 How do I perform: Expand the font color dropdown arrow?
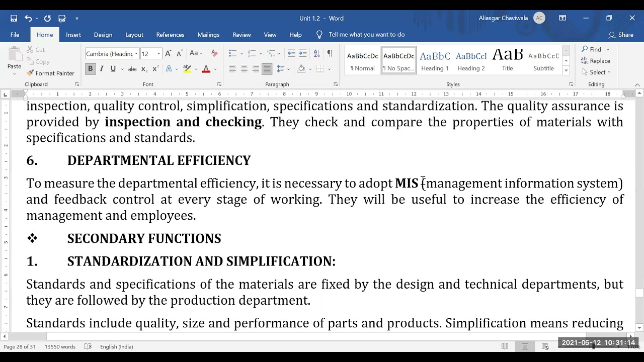tap(215, 69)
